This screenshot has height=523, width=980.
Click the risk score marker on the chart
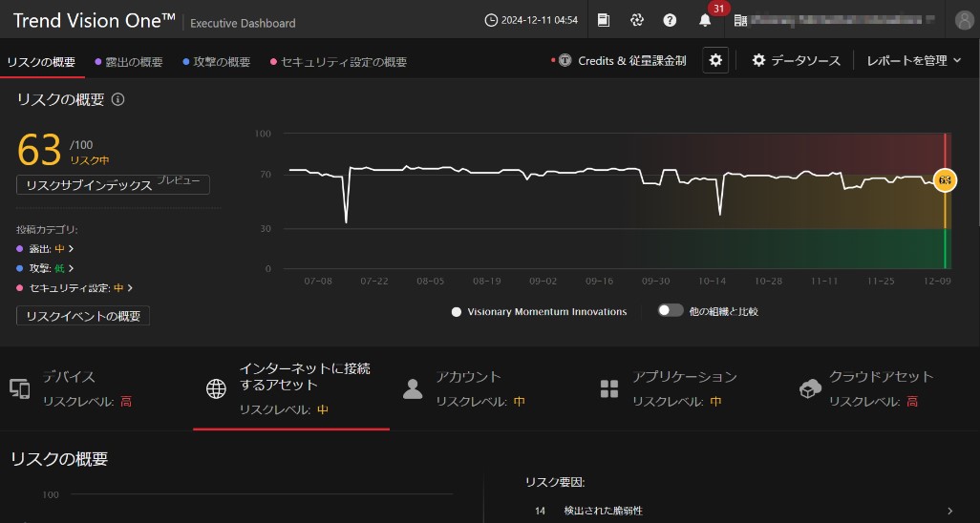tap(945, 180)
